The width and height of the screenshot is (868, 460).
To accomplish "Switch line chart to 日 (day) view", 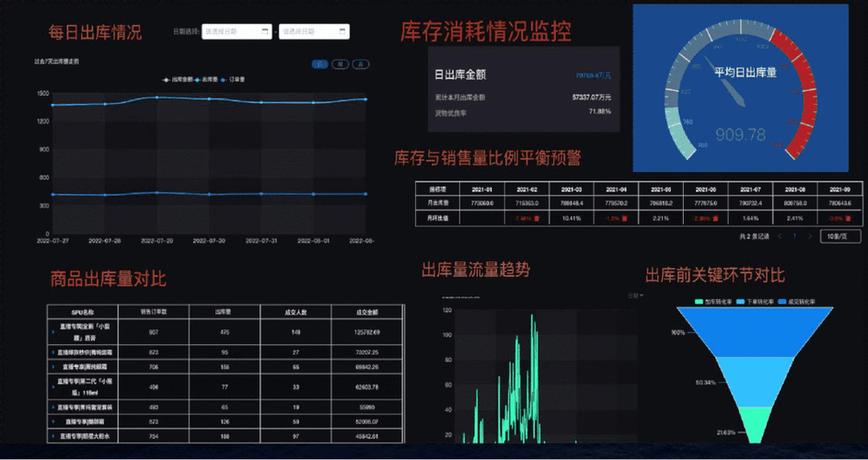I will coord(320,64).
